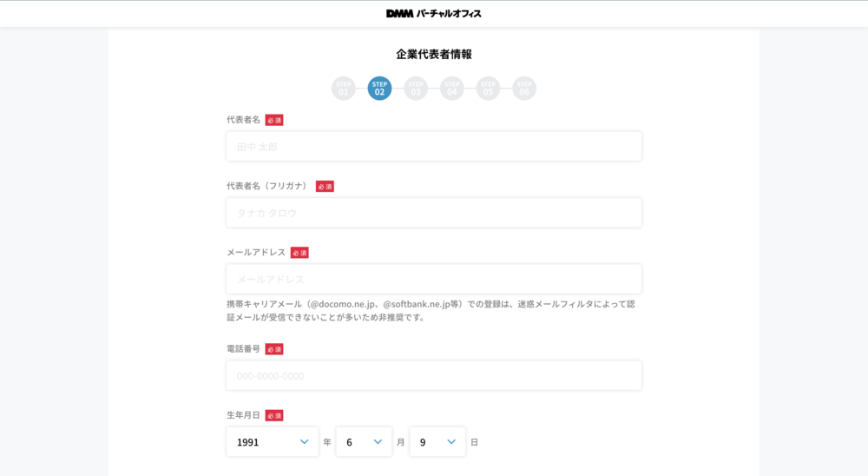868x476 pixels.
Task: Click the フリガナ field with タナカ タロウ
Action: [x=434, y=213]
